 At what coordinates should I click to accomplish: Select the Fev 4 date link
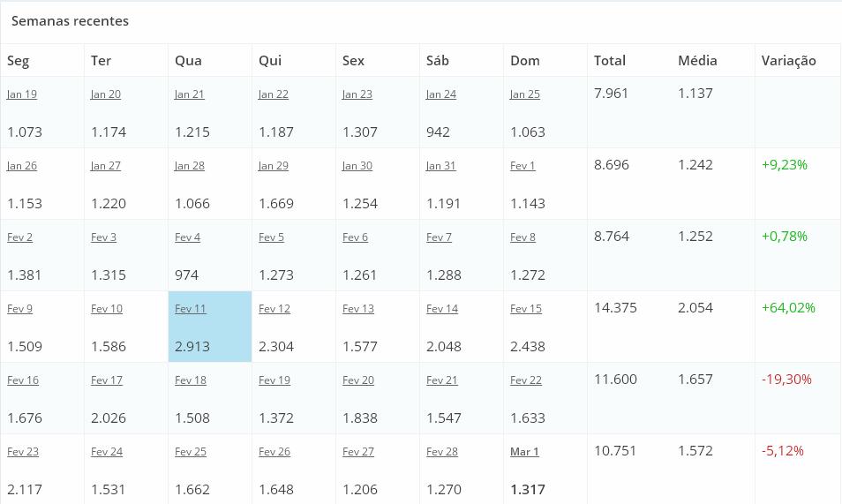(187, 237)
